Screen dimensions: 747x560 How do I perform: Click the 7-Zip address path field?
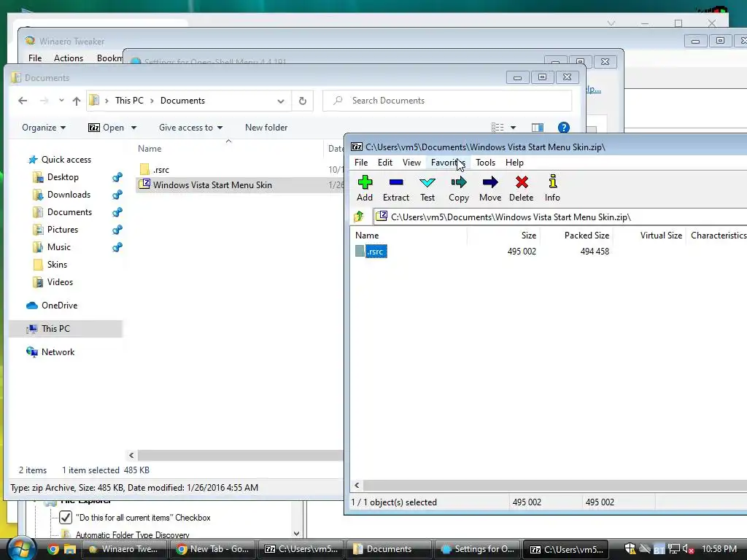click(560, 217)
